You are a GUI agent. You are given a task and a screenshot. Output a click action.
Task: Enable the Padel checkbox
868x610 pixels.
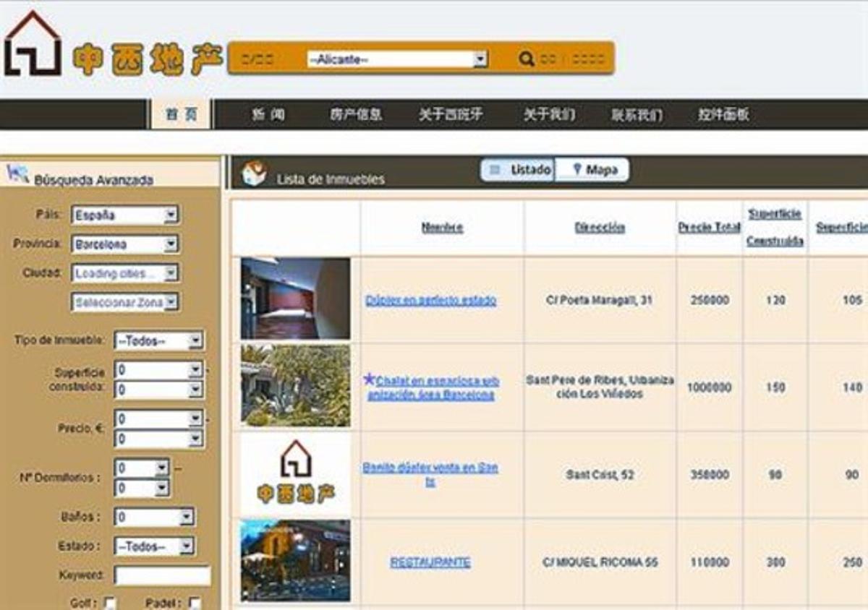[x=194, y=603]
